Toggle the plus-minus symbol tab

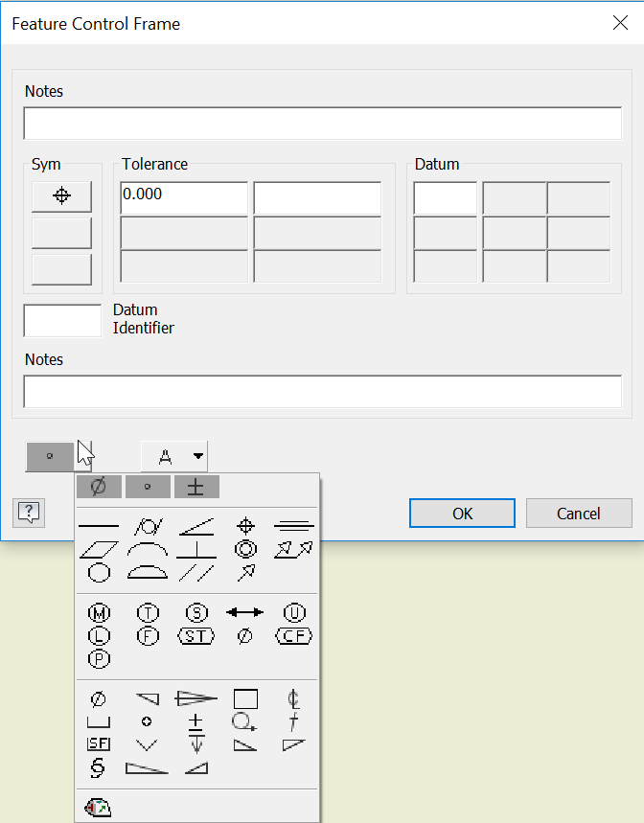(x=195, y=486)
